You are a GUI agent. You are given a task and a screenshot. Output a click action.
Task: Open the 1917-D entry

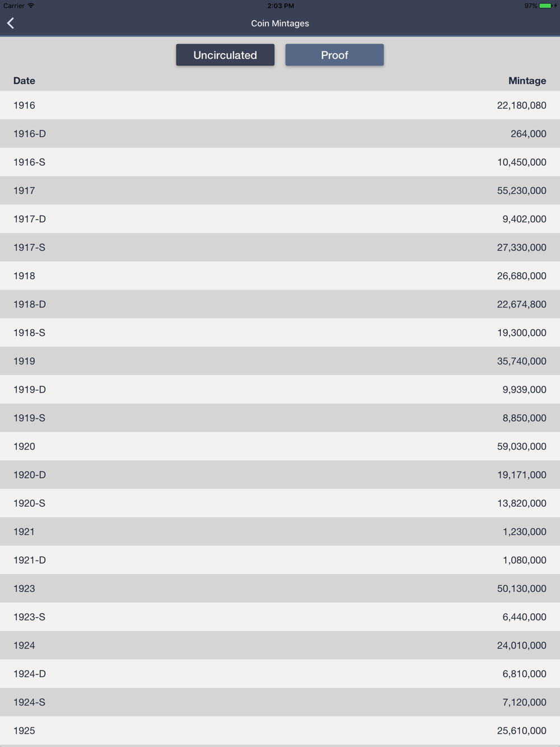280,219
